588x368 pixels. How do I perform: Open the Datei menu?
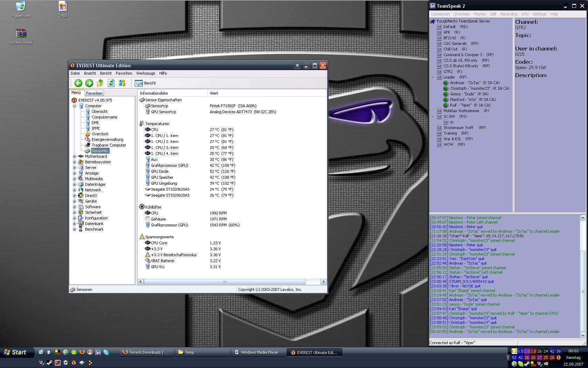click(75, 73)
